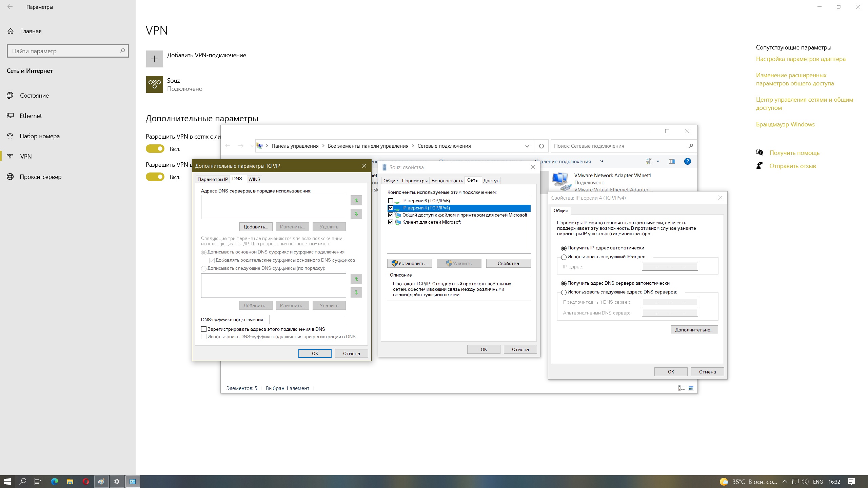Toggle Разрешить VPN в сетях с лимитом switch

coord(155,149)
